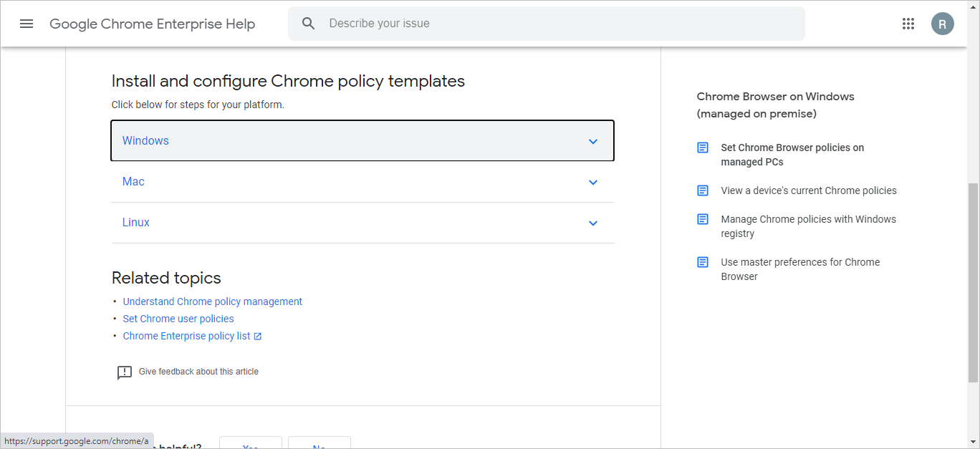Click the external link icon after Chrome Enterprise policy list
Screen dimensions: 980x449
(258, 335)
